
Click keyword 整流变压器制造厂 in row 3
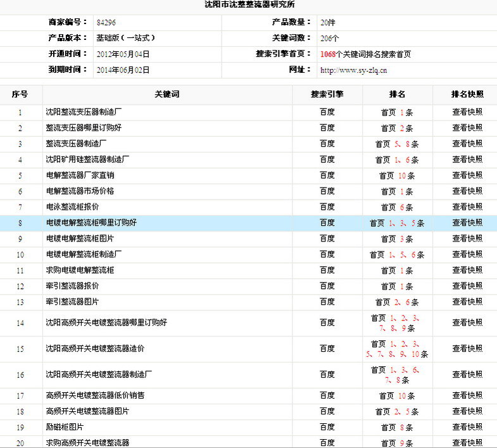click(x=76, y=144)
